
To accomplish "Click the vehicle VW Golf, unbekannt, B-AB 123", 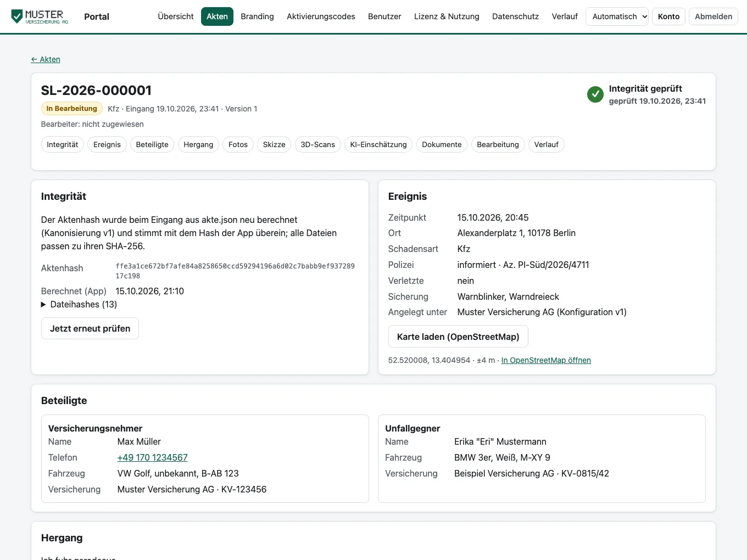I will coord(178,473).
